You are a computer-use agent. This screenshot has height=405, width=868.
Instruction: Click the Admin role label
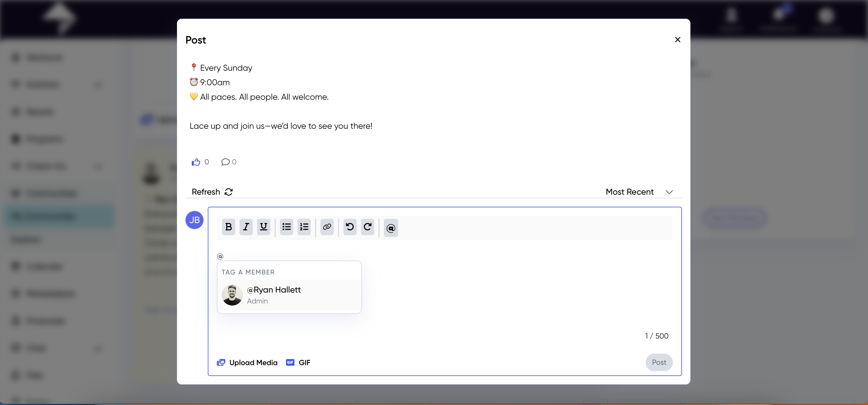point(257,301)
